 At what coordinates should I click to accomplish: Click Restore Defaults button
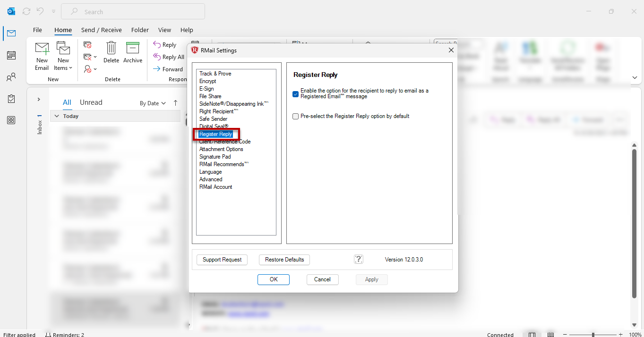284,260
